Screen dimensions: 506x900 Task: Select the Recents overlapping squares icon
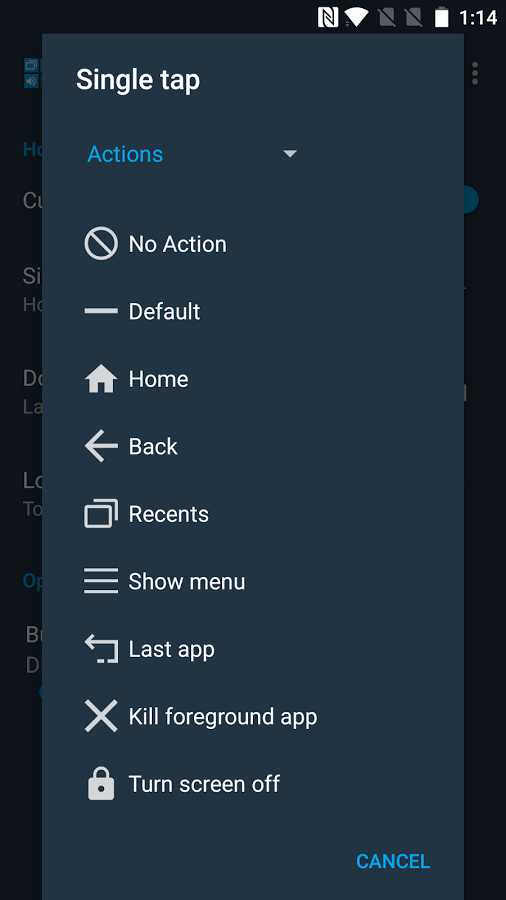tap(101, 514)
